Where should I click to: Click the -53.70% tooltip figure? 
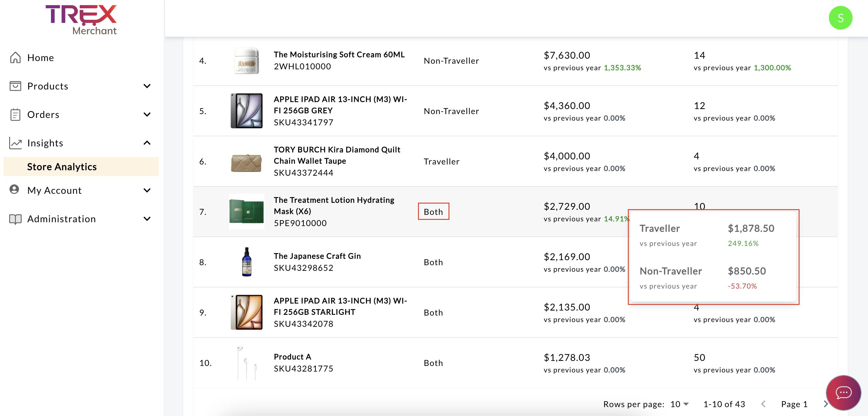742,286
